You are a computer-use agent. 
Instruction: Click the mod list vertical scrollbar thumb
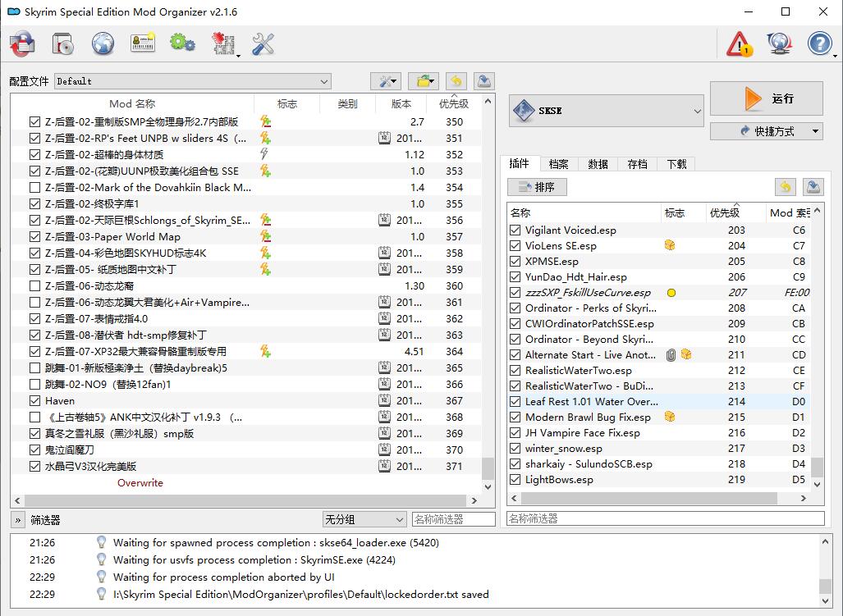point(488,468)
